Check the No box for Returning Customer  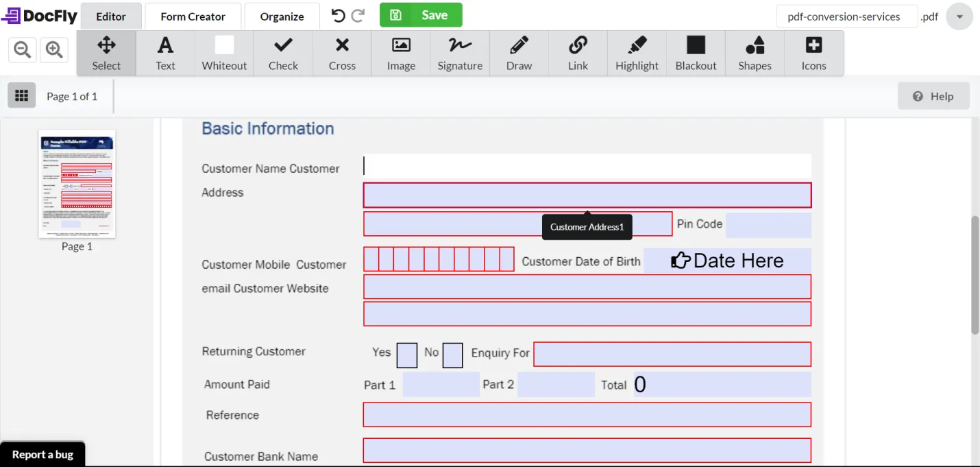[452, 355]
